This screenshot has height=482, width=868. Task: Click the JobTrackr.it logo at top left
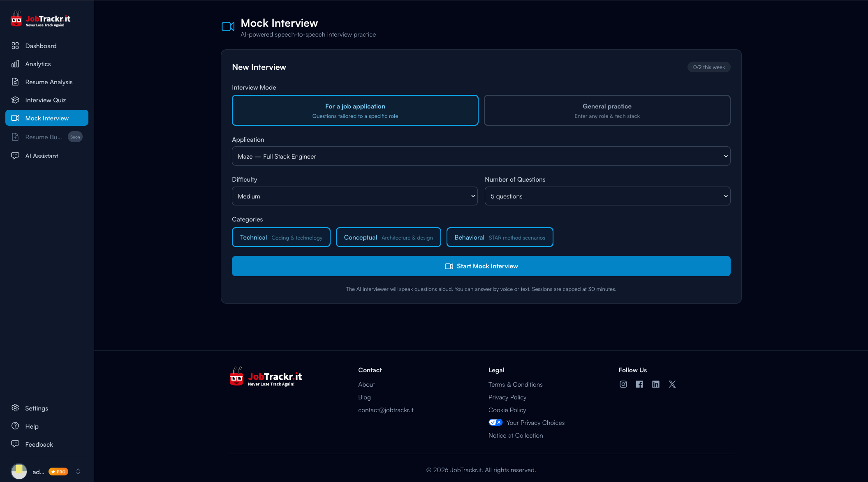[x=40, y=19]
